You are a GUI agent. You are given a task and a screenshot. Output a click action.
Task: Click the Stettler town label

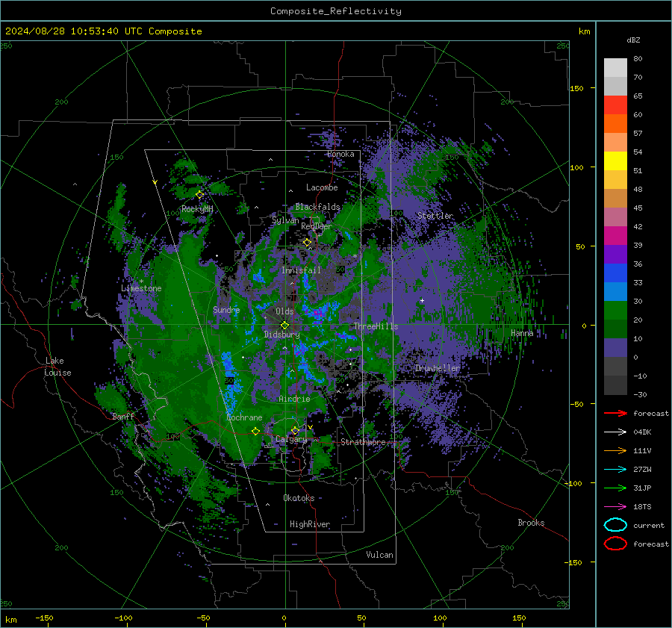point(435,216)
